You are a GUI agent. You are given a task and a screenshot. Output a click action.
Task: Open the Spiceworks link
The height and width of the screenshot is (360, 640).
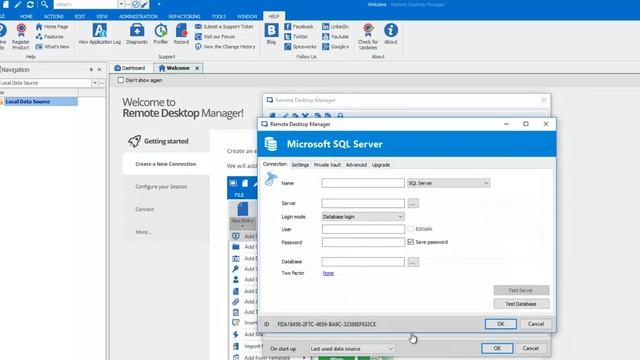tap(300, 47)
